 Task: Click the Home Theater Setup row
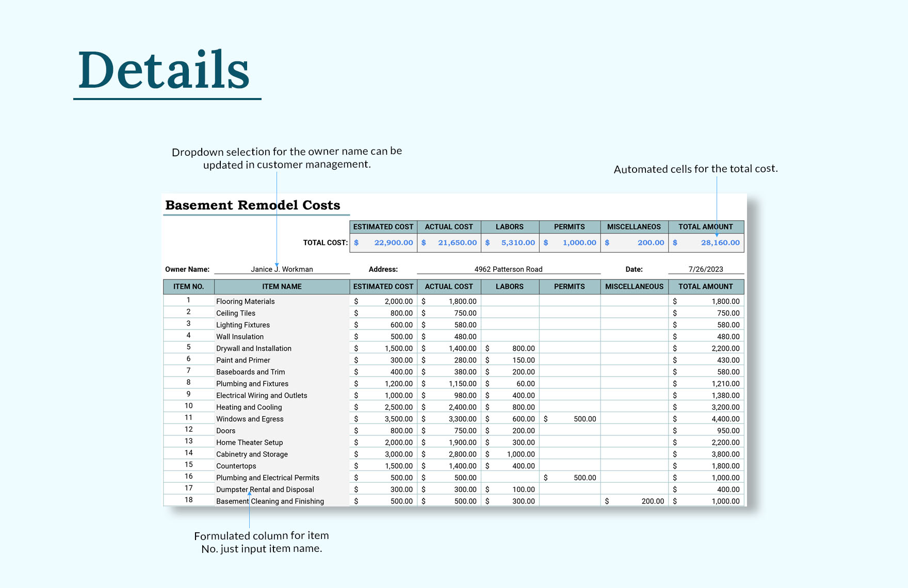tap(250, 442)
